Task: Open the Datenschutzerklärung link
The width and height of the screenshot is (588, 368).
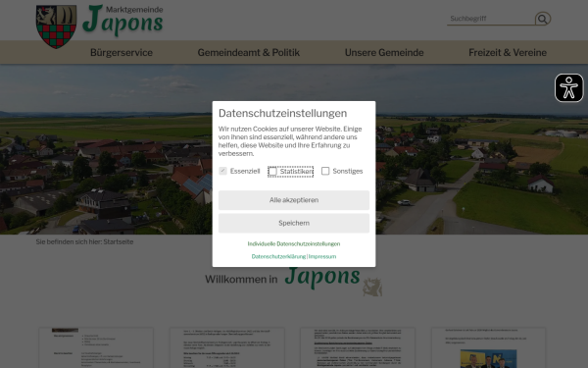Action: (278, 256)
